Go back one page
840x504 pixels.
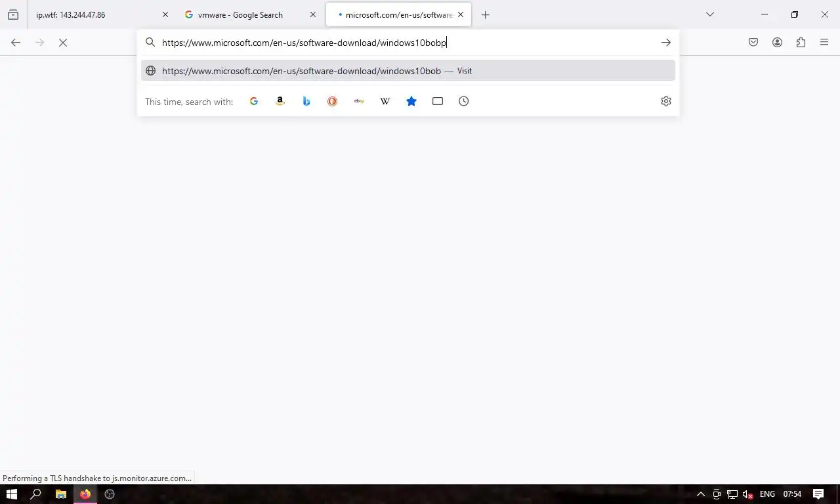[x=16, y=43]
